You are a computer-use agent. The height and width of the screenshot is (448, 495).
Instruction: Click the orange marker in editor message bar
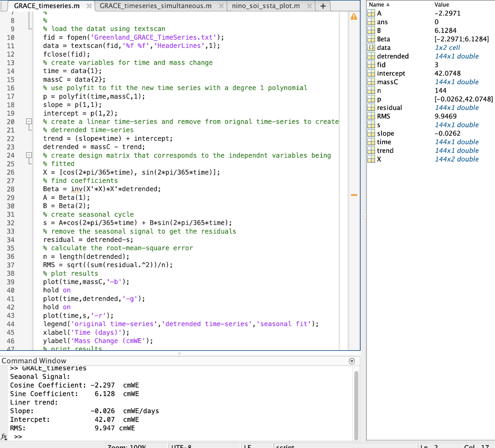(x=353, y=195)
